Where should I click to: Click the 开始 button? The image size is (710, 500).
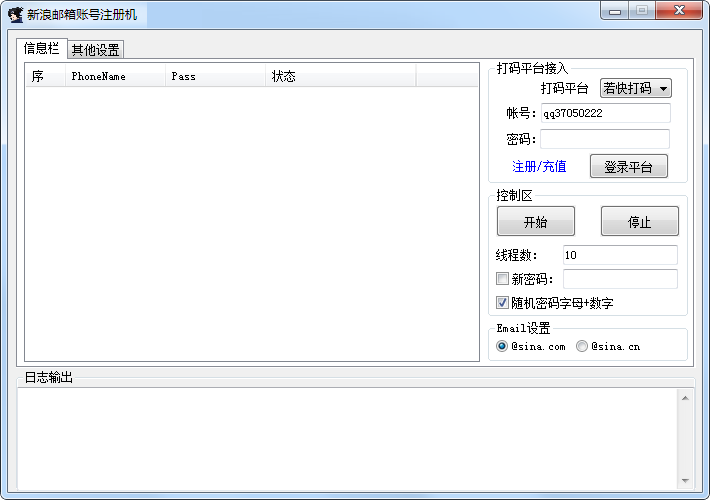[x=535, y=222]
